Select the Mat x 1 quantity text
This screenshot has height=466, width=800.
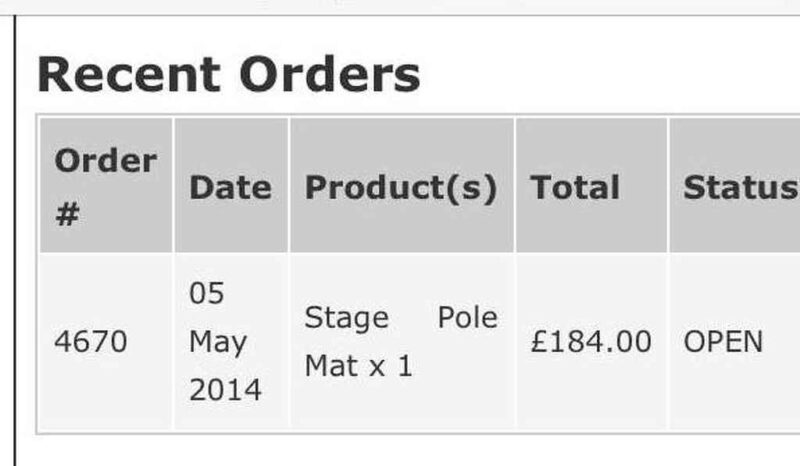tap(358, 366)
